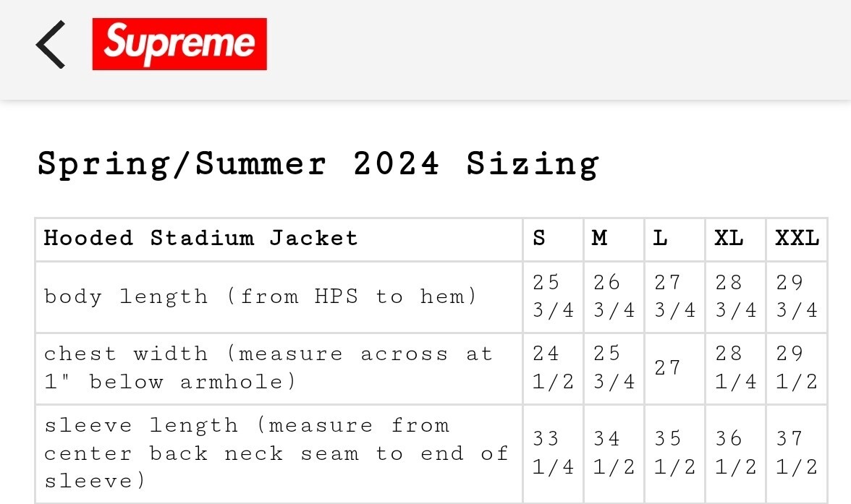Select the XL size column header
This screenshot has width=851, height=504.
point(729,238)
